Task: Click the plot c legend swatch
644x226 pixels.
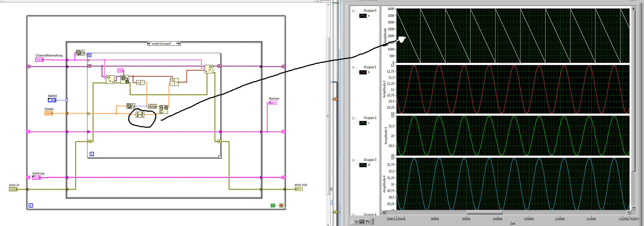Action: pyautogui.click(x=363, y=123)
